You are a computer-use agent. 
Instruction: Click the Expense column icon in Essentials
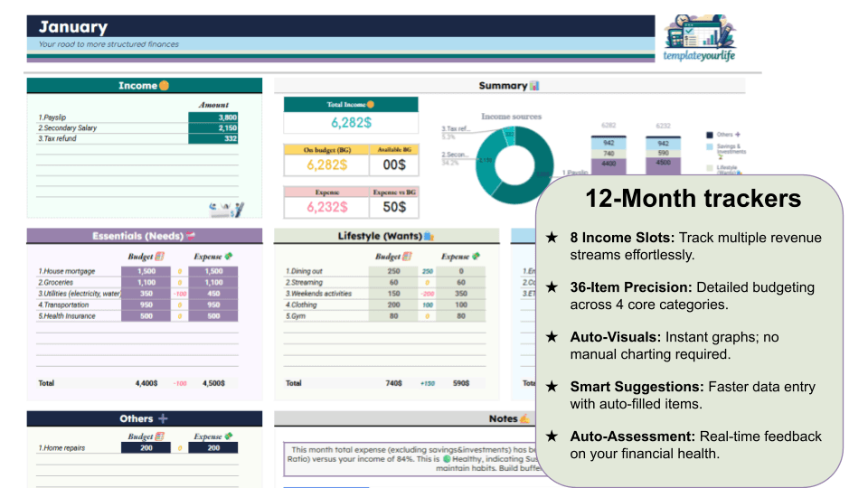[229, 256]
